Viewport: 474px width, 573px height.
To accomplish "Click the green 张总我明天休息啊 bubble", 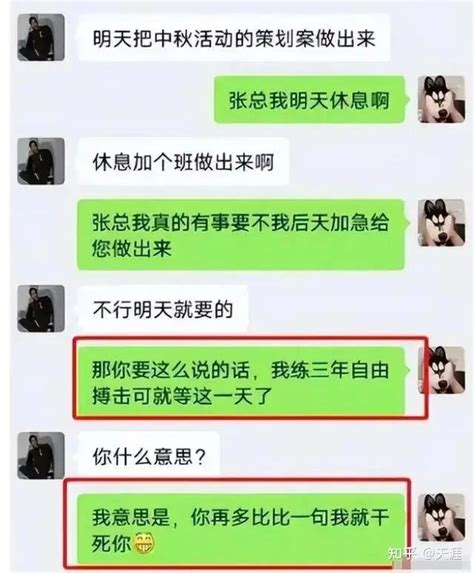I will 311,100.
